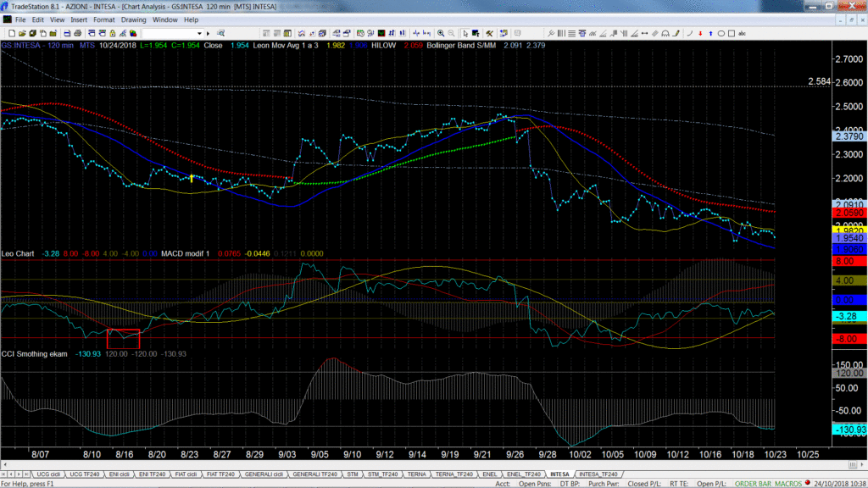Open the toolbar symbol combo box dropdown
This screenshot has height=488, width=868.
point(199,33)
